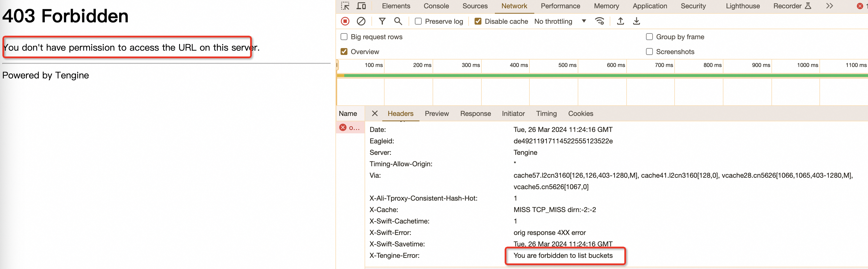
Task: Click the 403 Forbidden page heading
Action: (65, 16)
